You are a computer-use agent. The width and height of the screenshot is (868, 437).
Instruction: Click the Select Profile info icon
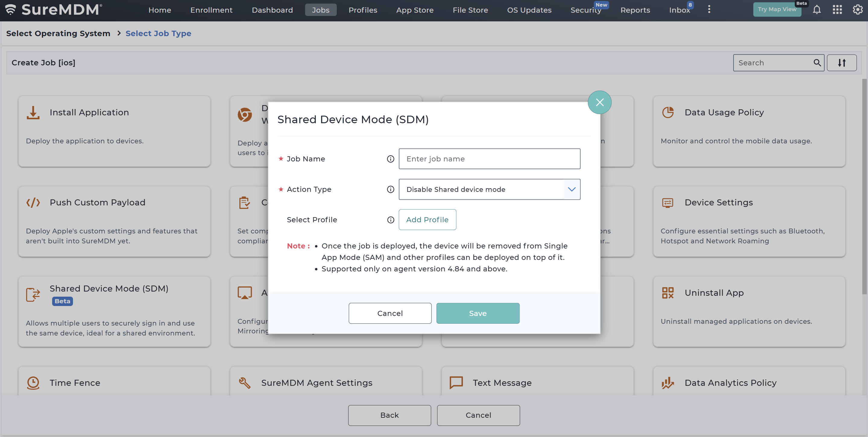click(x=390, y=220)
